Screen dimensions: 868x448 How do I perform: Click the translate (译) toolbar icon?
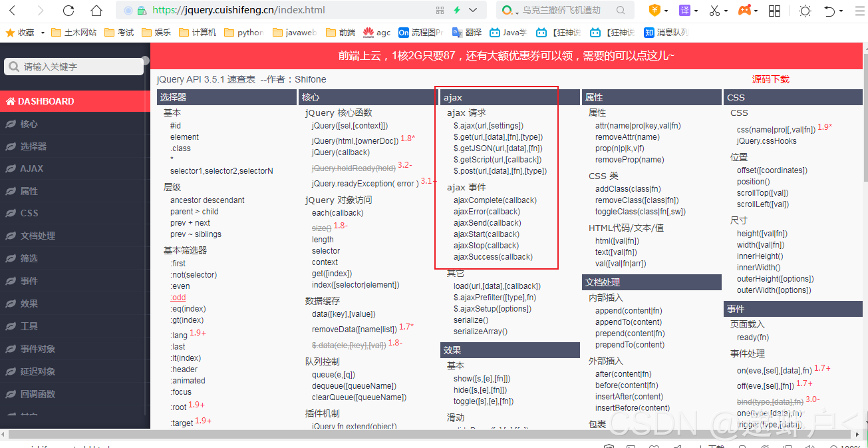[x=686, y=11]
